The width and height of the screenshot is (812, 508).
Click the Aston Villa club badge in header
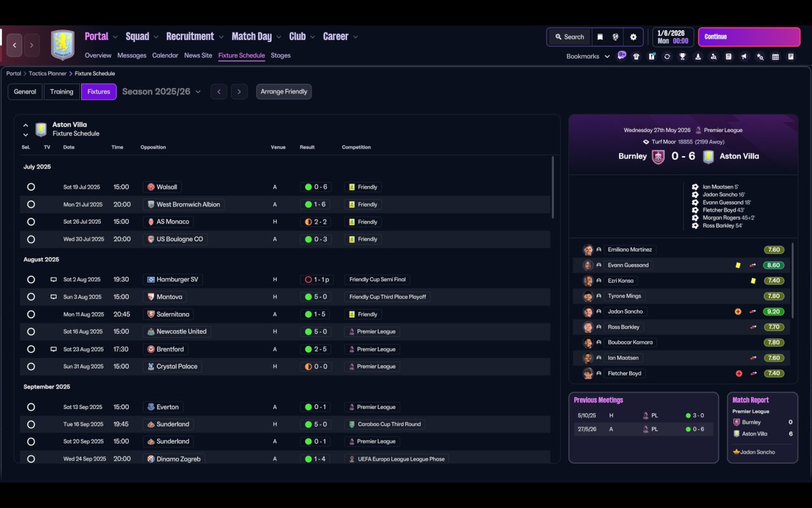[62, 45]
